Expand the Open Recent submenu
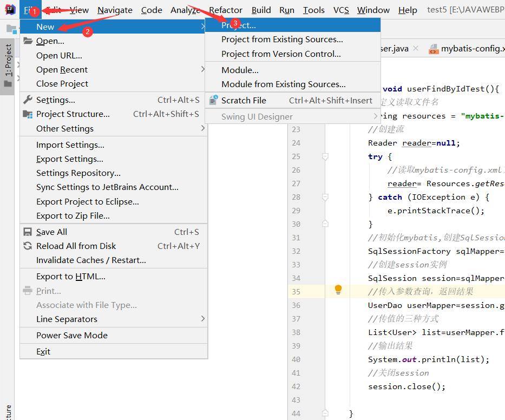The image size is (505, 420). click(202, 69)
